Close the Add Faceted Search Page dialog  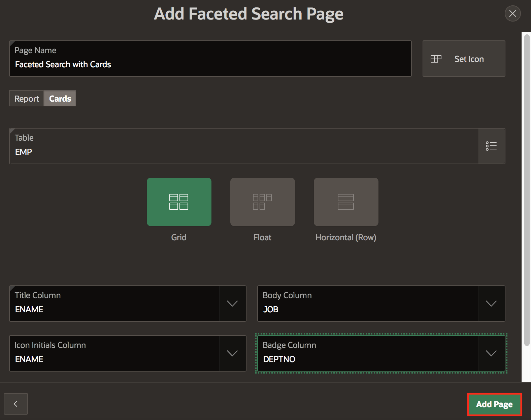click(x=512, y=13)
